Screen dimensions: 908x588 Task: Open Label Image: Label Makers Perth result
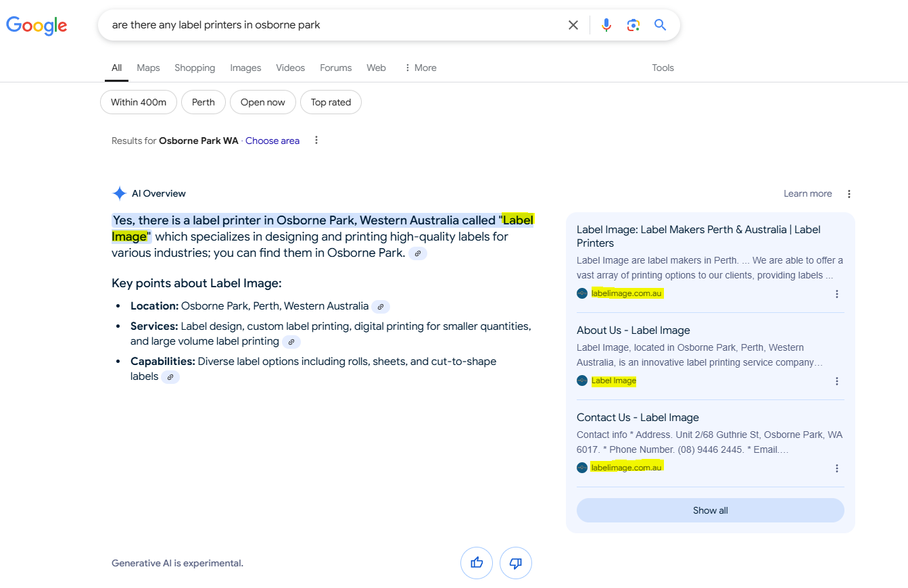(698, 236)
